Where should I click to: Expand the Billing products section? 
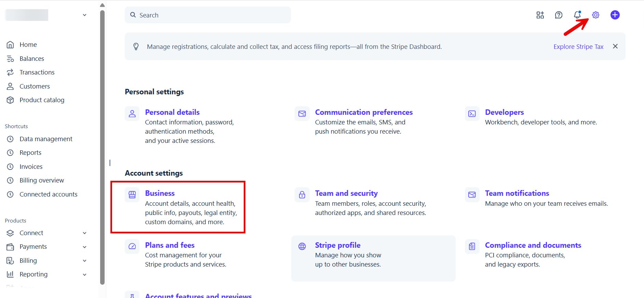(x=85, y=261)
